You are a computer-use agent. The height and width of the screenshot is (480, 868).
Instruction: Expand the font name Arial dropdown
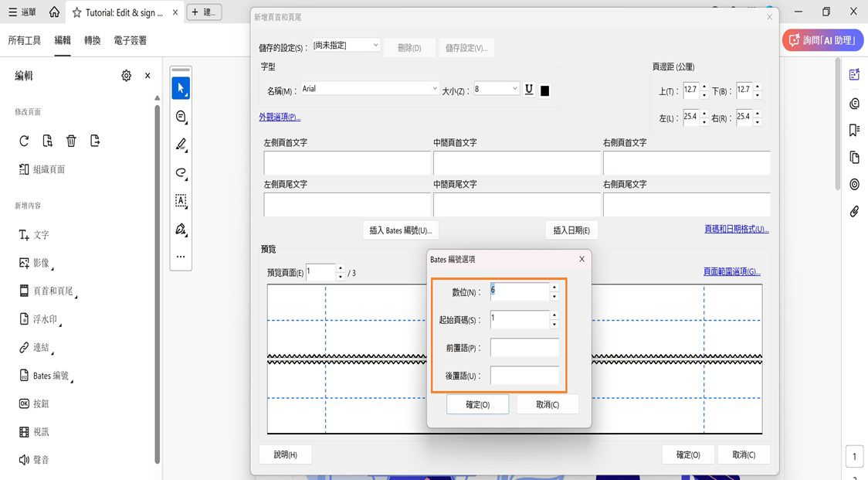(x=435, y=88)
